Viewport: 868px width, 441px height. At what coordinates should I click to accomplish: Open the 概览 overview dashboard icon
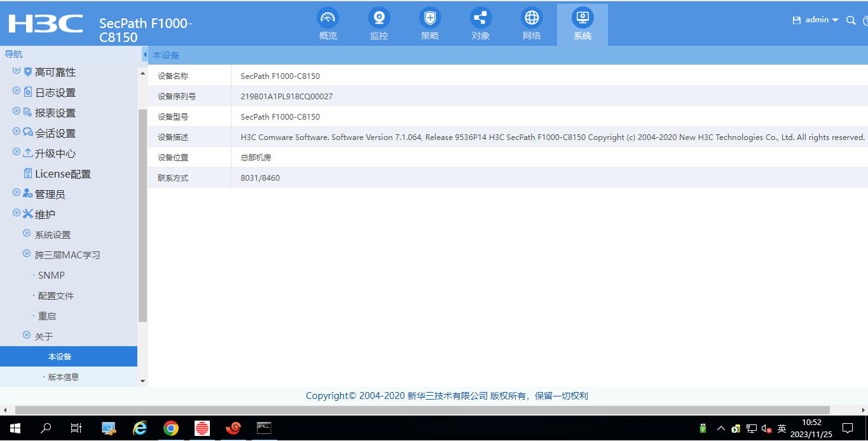point(328,17)
